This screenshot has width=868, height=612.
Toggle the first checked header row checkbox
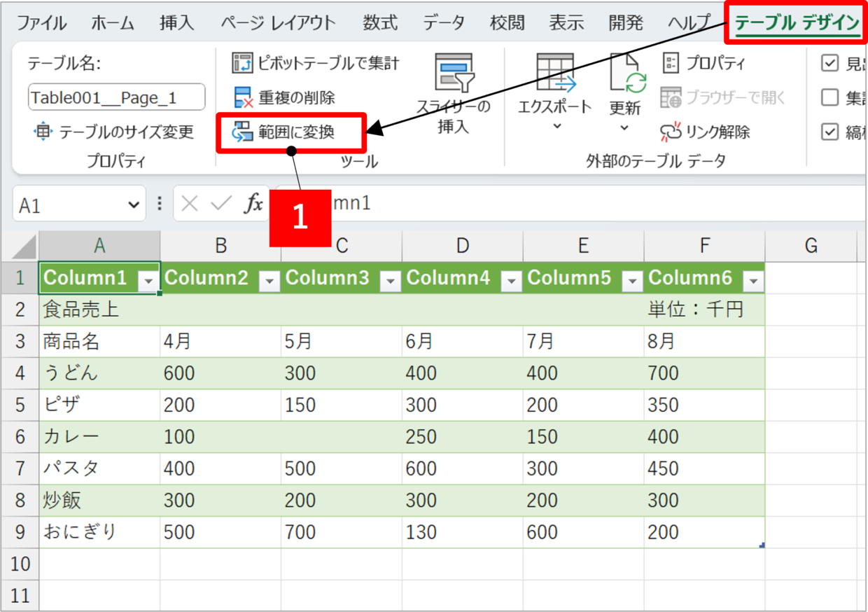pos(829,63)
